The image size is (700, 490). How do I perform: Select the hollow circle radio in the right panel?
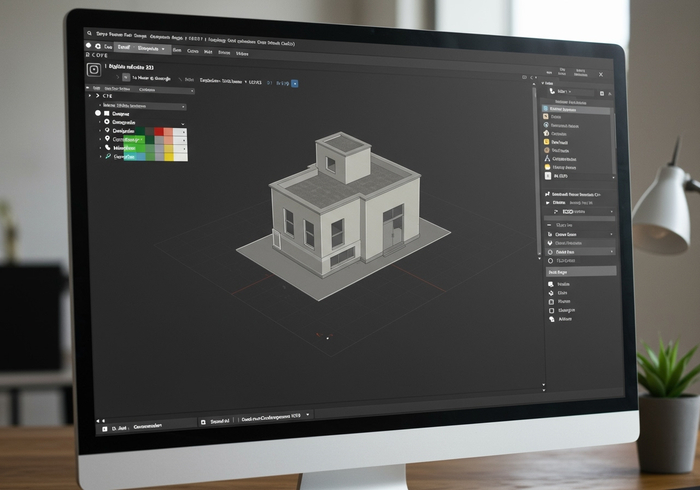pos(549,261)
